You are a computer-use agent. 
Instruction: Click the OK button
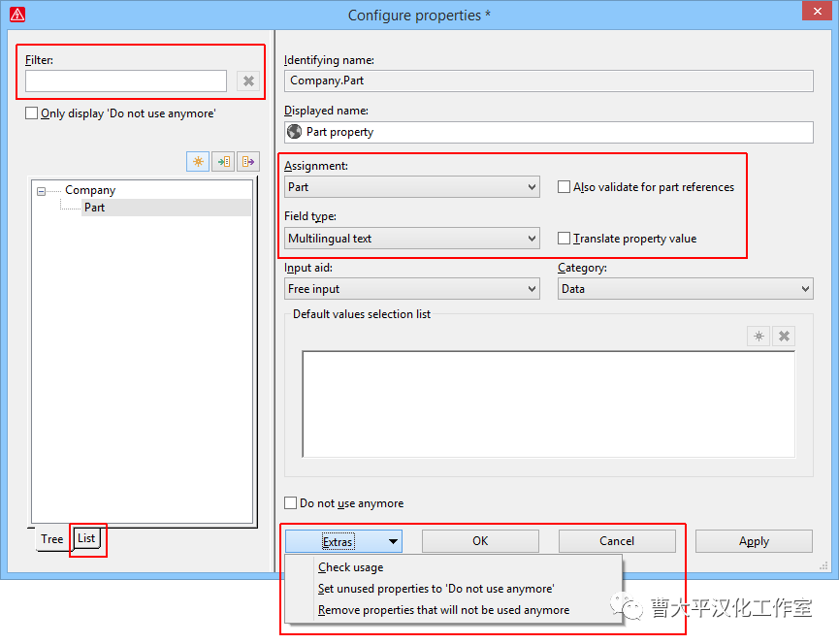coord(480,541)
